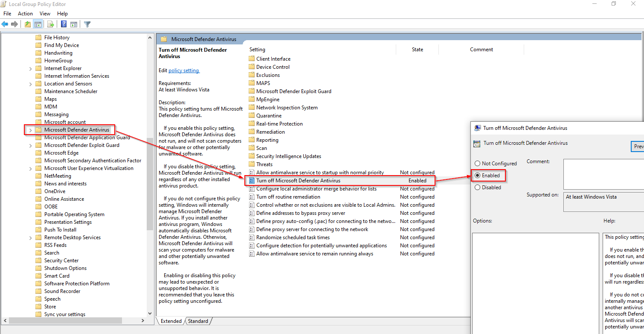The height and width of the screenshot is (334, 644).
Task: Select 'Handwriting' in the tree
Action: click(58, 53)
